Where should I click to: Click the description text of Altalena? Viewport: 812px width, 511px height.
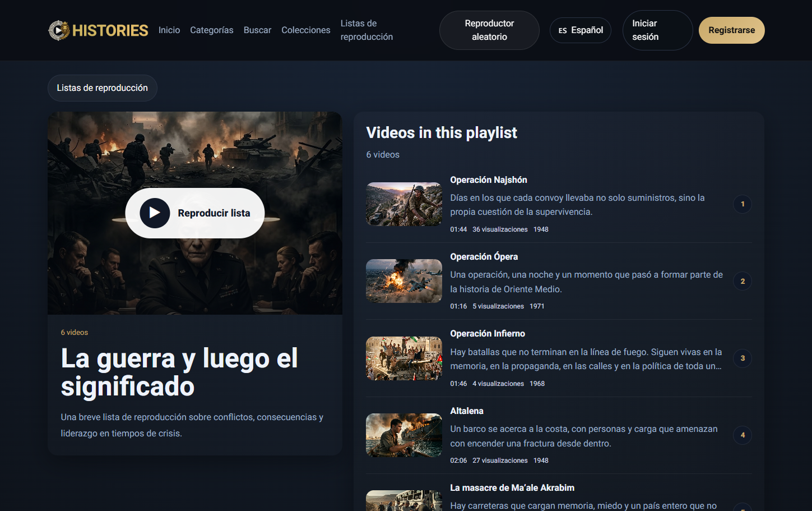(x=584, y=436)
